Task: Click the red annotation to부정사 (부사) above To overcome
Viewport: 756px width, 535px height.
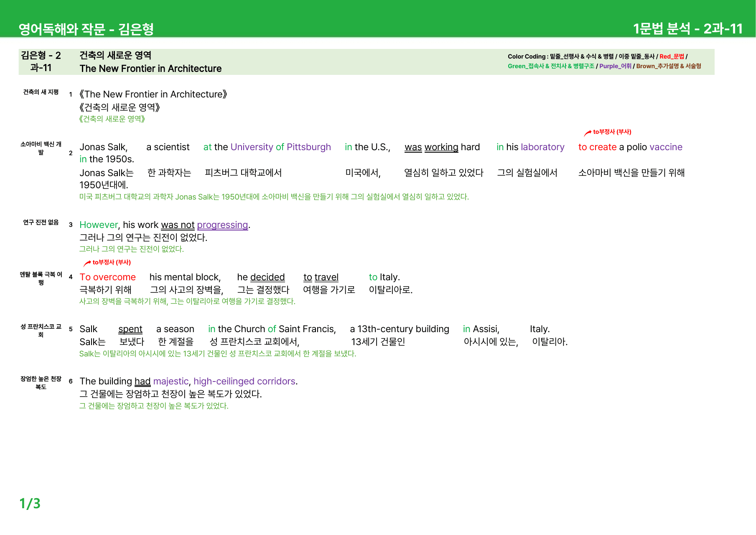Action: [112, 262]
